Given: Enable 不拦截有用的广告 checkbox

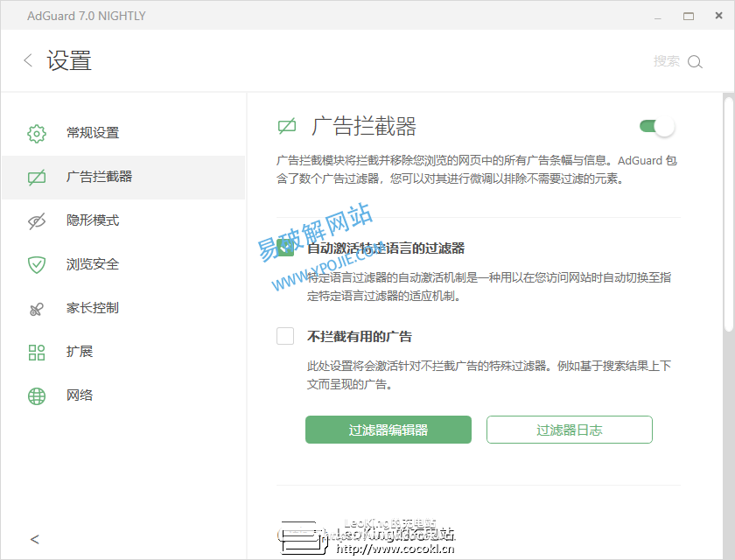Looking at the screenshot, I should (285, 336).
